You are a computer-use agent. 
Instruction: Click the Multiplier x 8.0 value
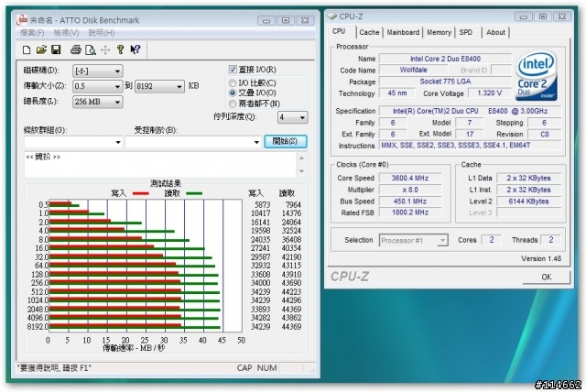(x=410, y=190)
